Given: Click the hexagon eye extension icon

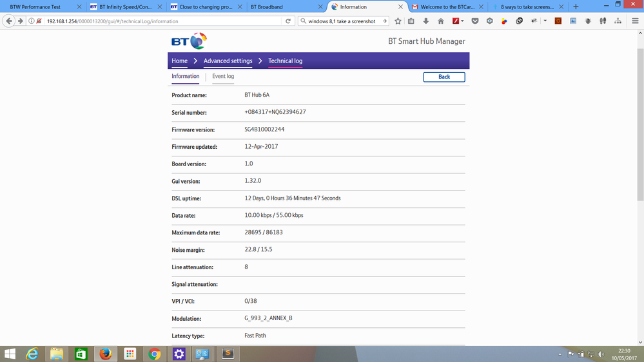Looking at the screenshot, I should pyautogui.click(x=489, y=21).
